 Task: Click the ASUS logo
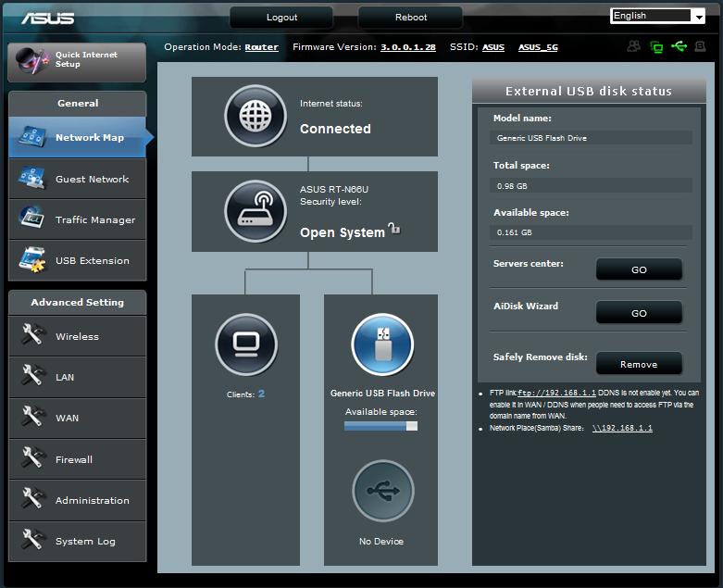tap(48, 18)
